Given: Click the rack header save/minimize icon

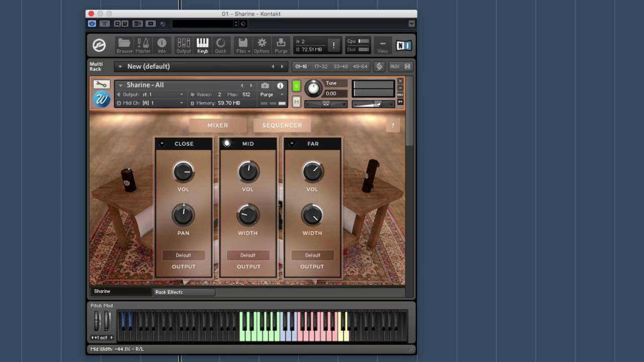Looking at the screenshot, I should [408, 66].
